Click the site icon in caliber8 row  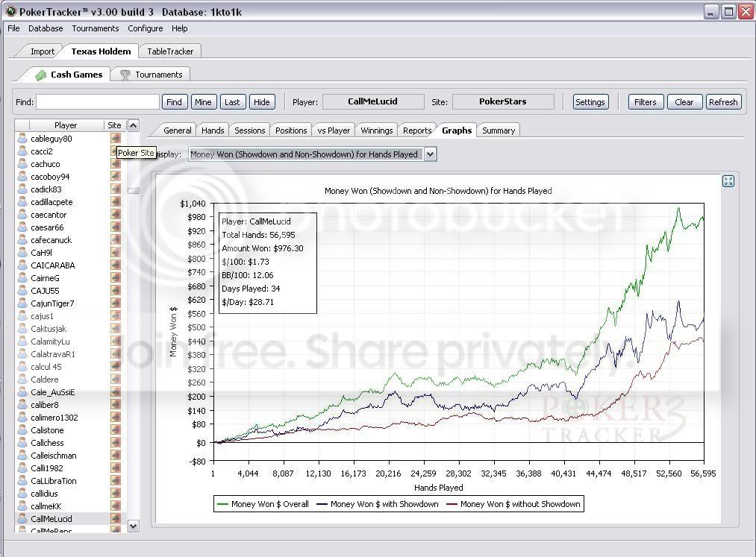(x=115, y=405)
